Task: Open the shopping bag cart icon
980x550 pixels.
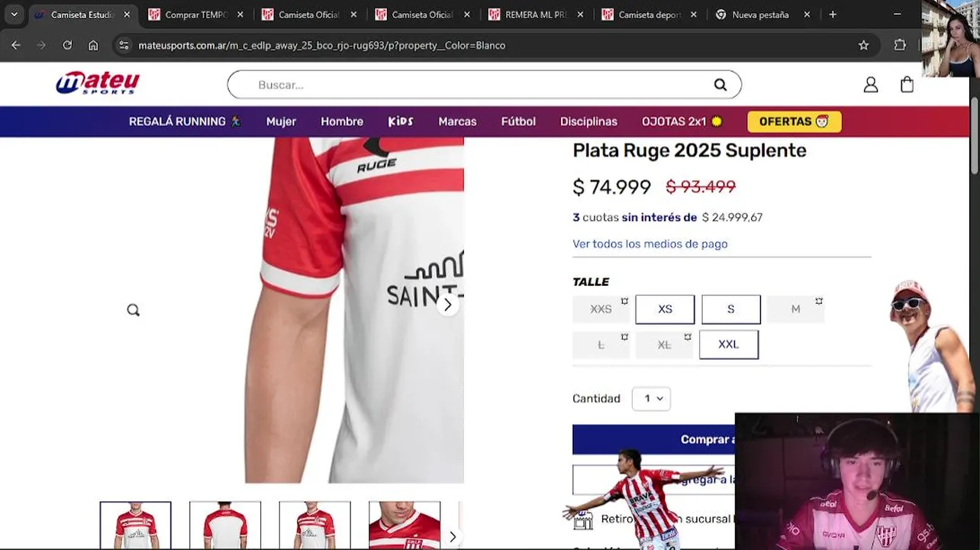Action: (x=907, y=85)
